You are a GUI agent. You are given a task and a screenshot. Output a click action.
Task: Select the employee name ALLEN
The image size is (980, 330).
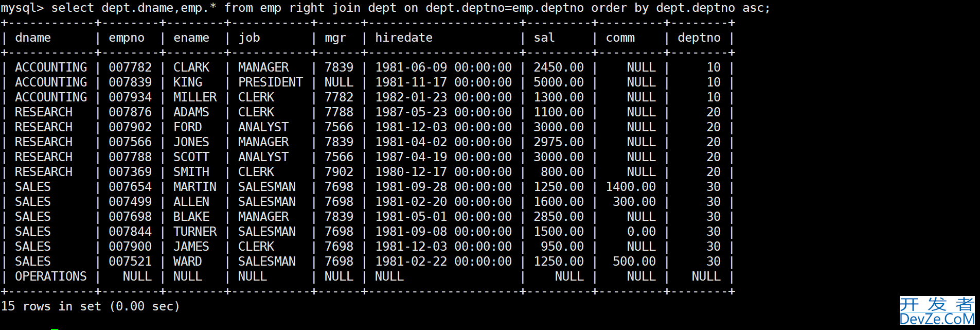[191, 202]
